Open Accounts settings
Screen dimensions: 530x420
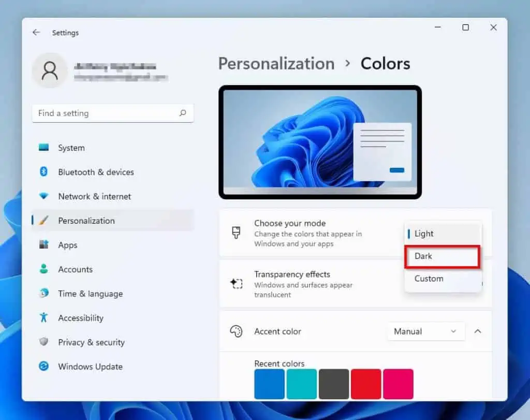click(75, 269)
